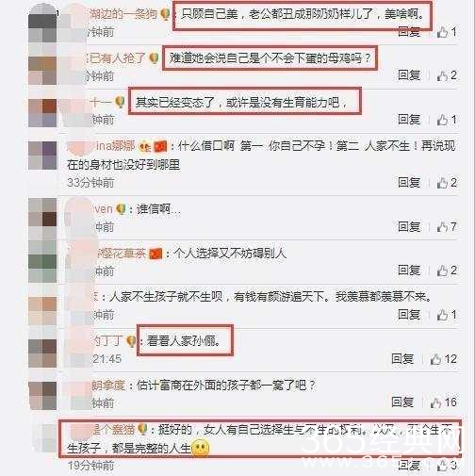Like the 谁信啊 comment with 7 likes
Screen dimensions: 475x476
pyautogui.click(x=447, y=226)
